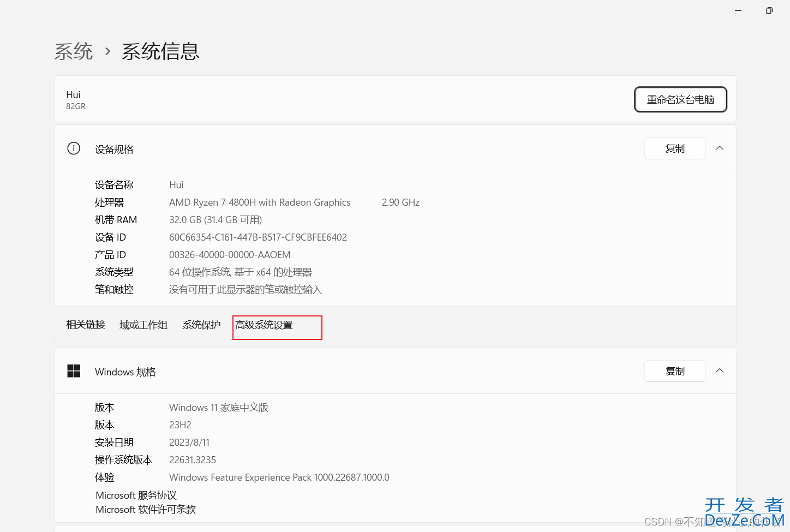The width and height of the screenshot is (790, 532).
Task: Click the model name 82GR
Action: pos(76,106)
